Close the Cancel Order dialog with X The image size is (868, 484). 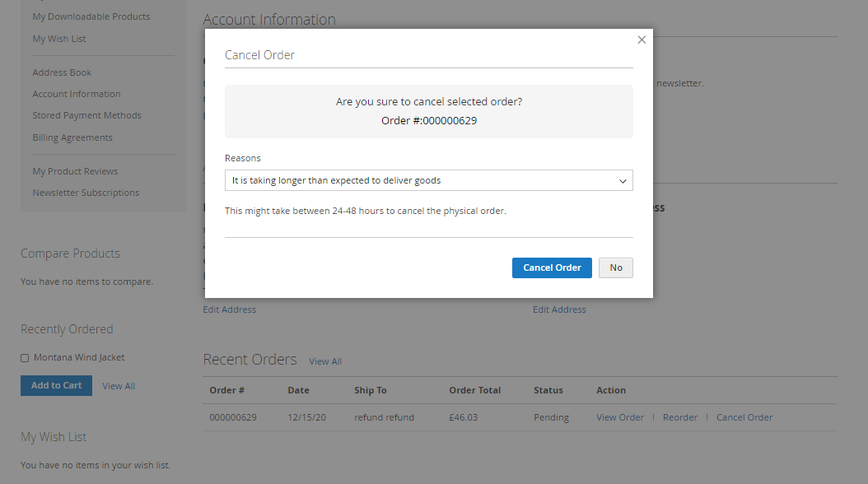coord(642,40)
